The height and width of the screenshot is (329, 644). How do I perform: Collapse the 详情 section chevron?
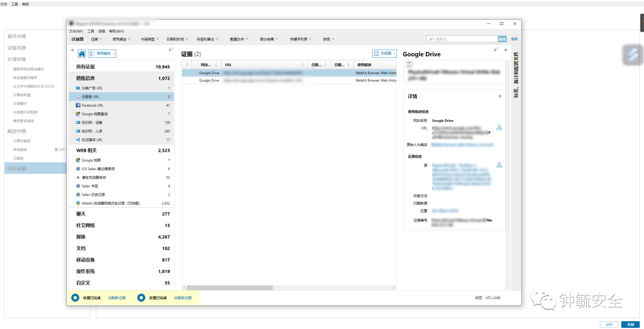tap(500, 96)
